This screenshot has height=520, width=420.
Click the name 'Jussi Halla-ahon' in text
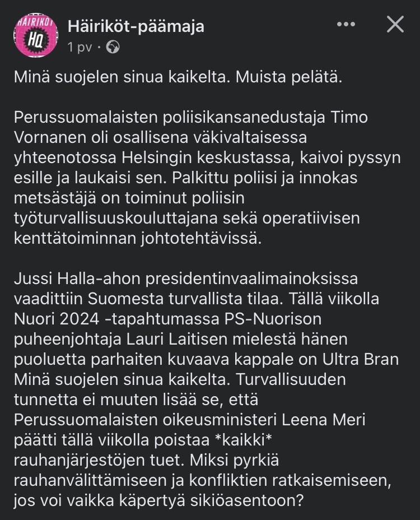[x=77, y=278]
